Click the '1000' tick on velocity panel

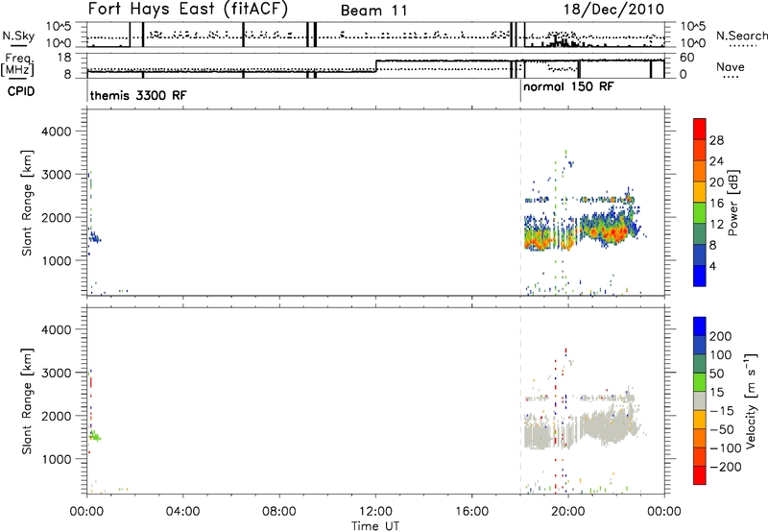tap(56, 459)
